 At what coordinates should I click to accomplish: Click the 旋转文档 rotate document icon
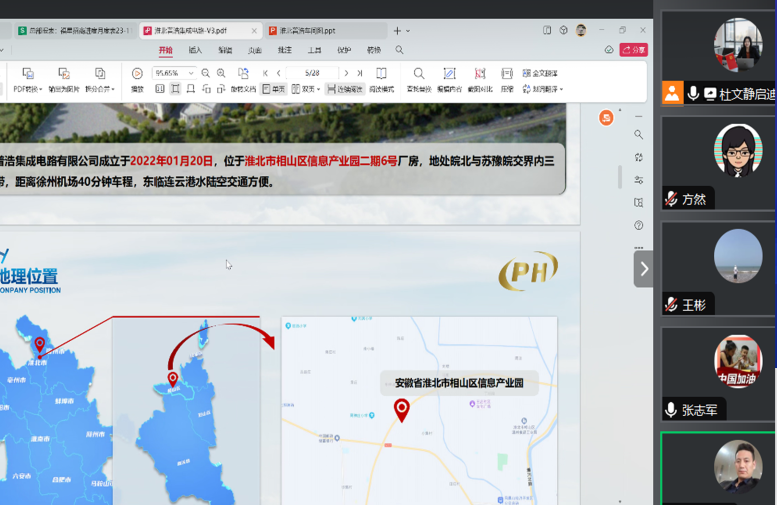click(x=243, y=73)
